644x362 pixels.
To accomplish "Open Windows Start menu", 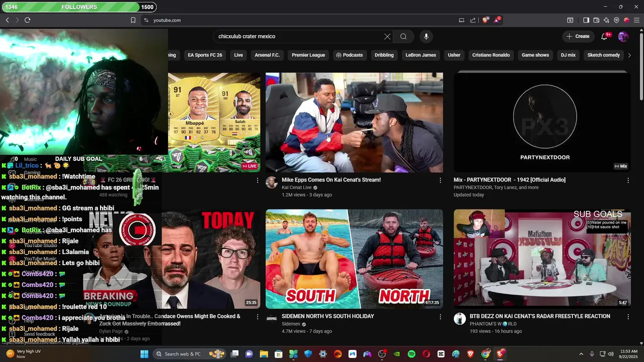I will click(144, 354).
